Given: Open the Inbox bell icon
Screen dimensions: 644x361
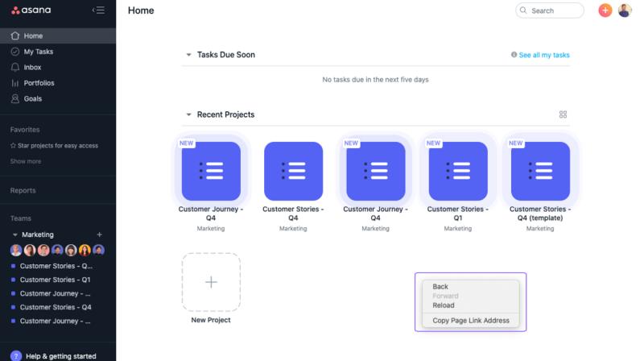Looking at the screenshot, I should (x=15, y=67).
